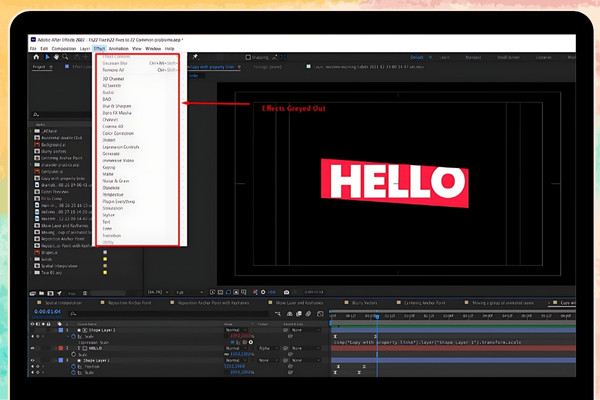Click the blue current-time indicator on ruler
This screenshot has height=400, width=600.
pyautogui.click(x=377, y=317)
